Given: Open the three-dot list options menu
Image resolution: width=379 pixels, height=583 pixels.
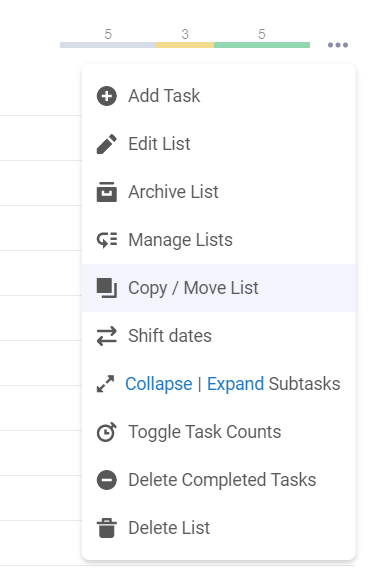Looking at the screenshot, I should pyautogui.click(x=338, y=45).
